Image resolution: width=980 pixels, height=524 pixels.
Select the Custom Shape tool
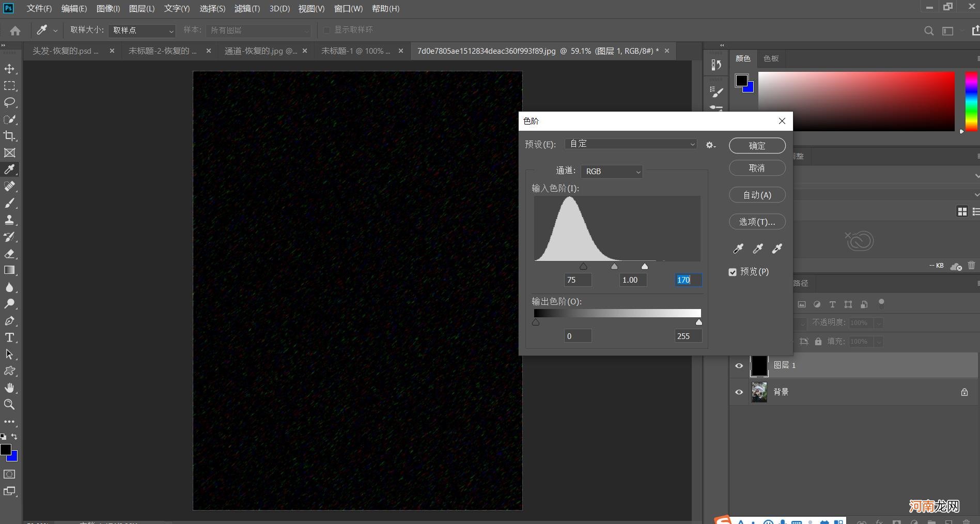click(9, 371)
